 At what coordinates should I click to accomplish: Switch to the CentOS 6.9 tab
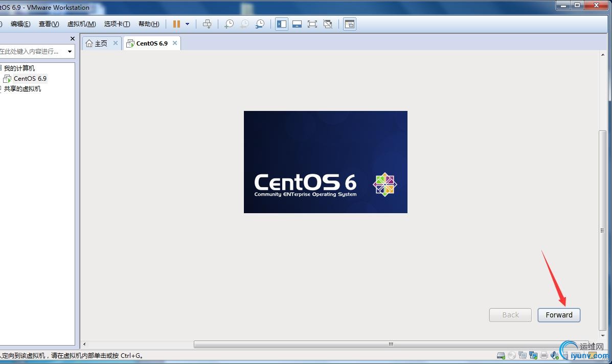[x=152, y=43]
